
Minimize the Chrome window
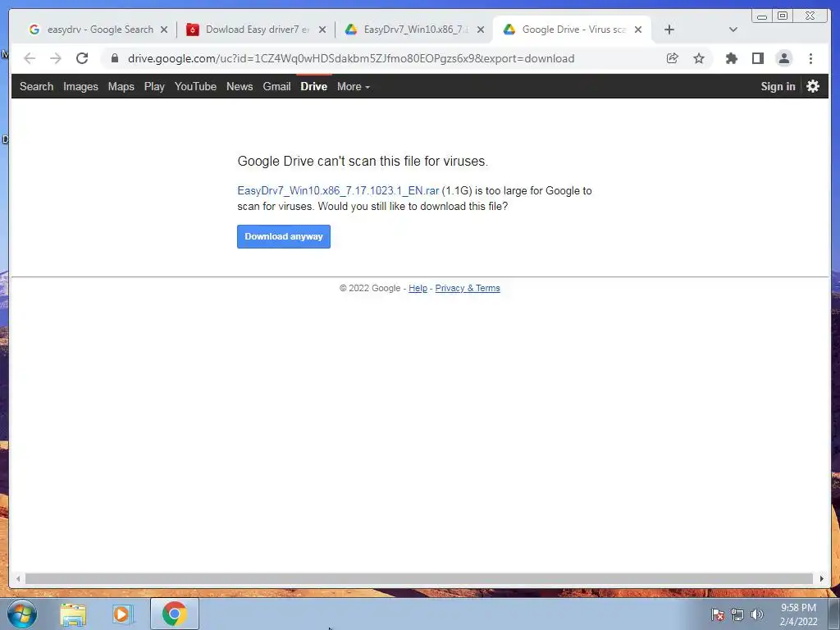(761, 16)
